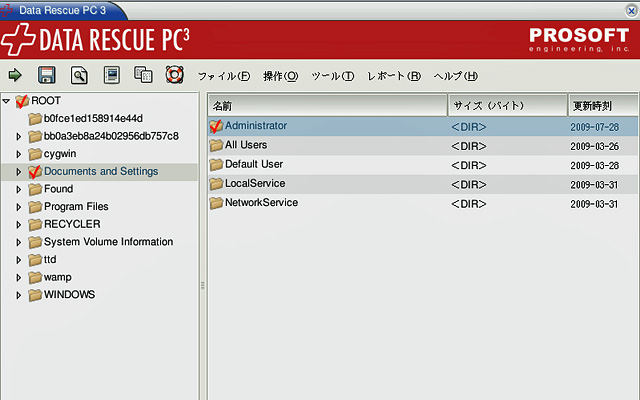The height and width of the screenshot is (400, 640).
Task: Click the green arrow start icon
Action: click(15, 75)
